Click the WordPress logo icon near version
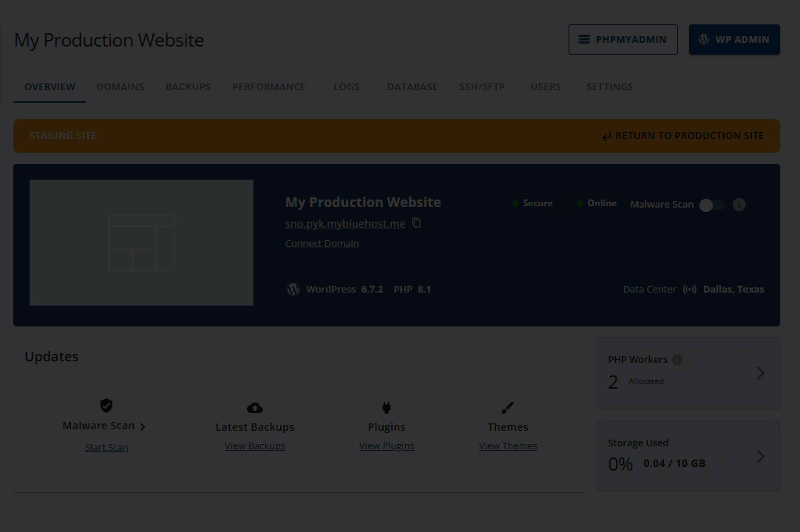 click(x=293, y=289)
